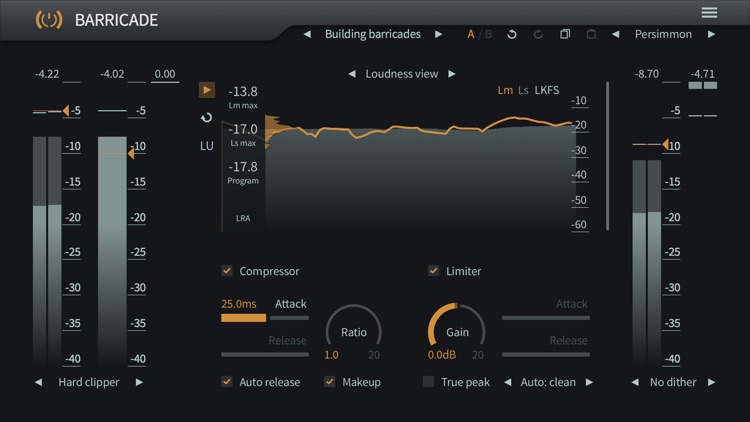Copy the current state with the copy icon
The height and width of the screenshot is (422, 750).
point(565,34)
